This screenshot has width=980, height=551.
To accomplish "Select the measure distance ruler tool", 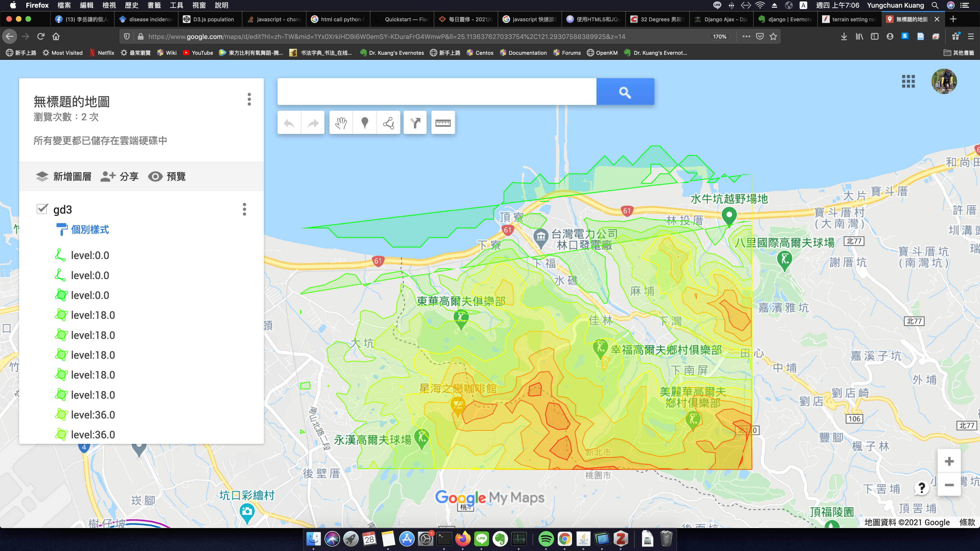I will (x=443, y=123).
